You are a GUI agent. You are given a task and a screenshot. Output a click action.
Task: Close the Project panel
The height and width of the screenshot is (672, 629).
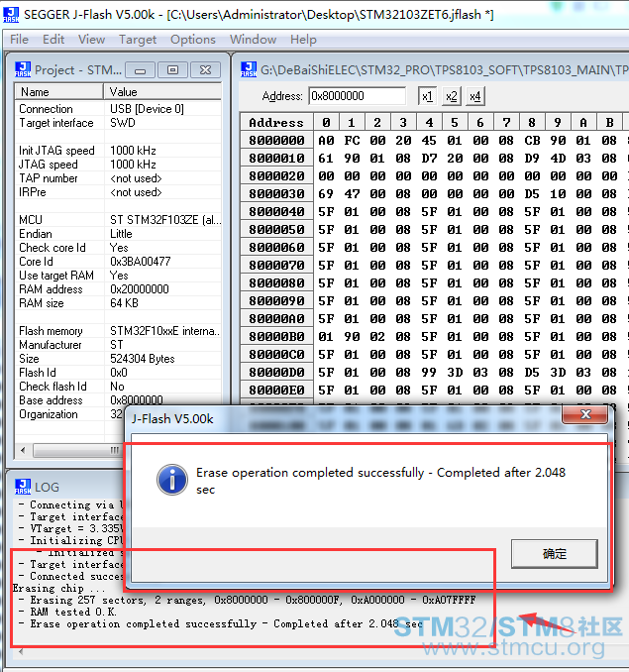coord(205,69)
